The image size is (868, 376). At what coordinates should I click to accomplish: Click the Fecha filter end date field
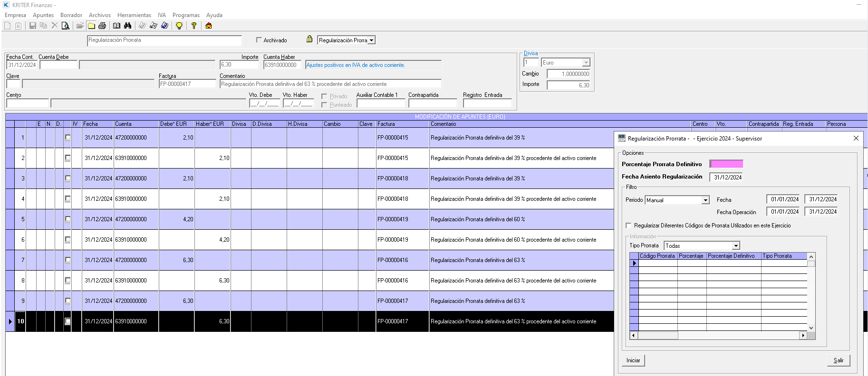click(821, 199)
